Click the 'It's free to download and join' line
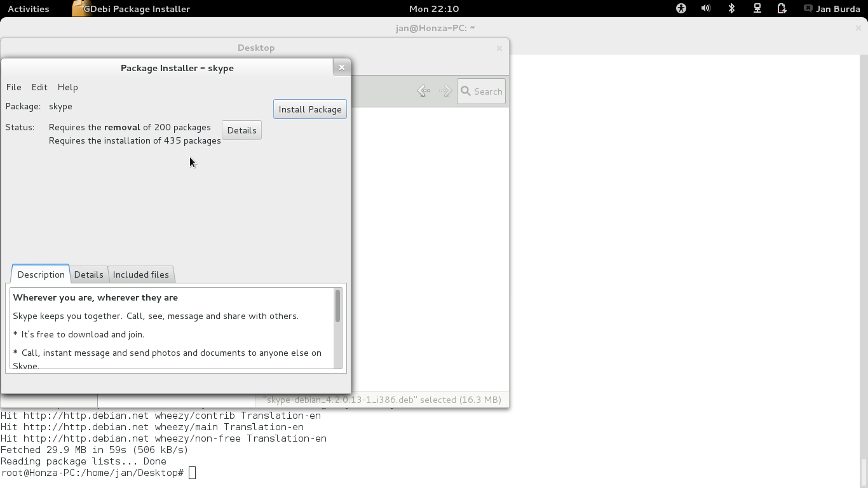The width and height of the screenshot is (868, 488). 78,334
